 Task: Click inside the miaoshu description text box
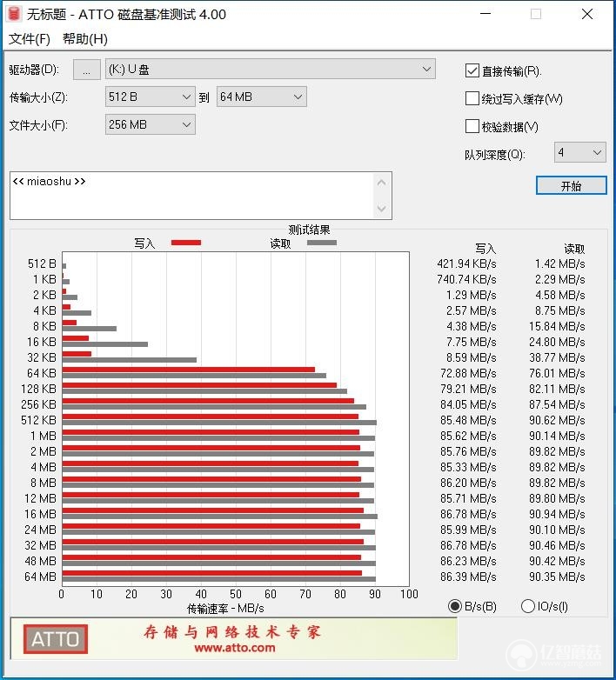coord(191,196)
